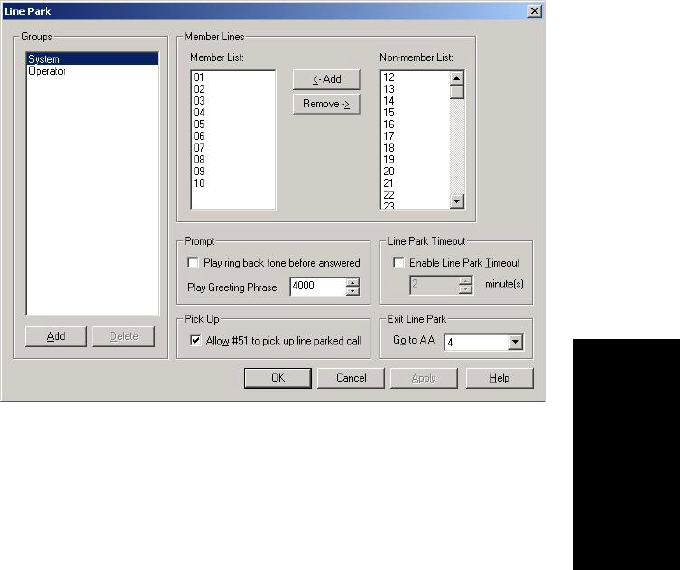Uncheck Allow #51 to pick up parked call
The width and height of the screenshot is (680, 570).
(x=196, y=340)
